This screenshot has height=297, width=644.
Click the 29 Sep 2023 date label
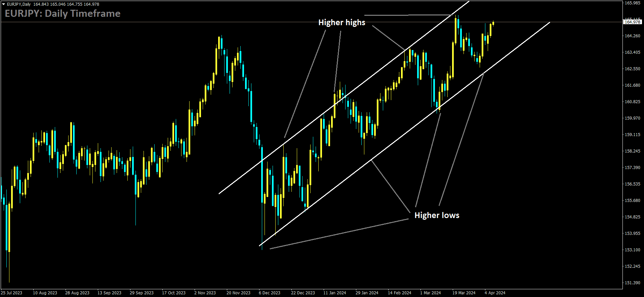[142, 293]
